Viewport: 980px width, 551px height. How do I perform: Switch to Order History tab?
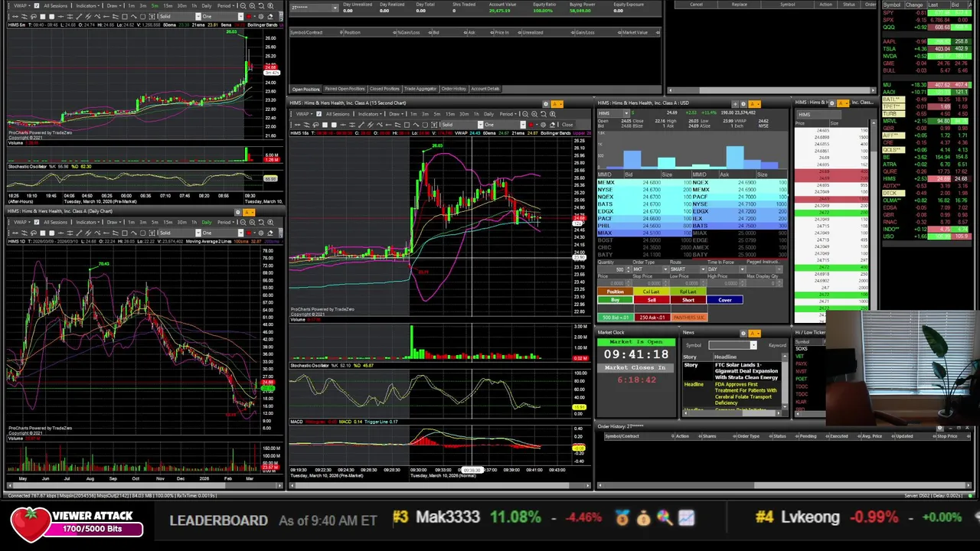(x=453, y=89)
